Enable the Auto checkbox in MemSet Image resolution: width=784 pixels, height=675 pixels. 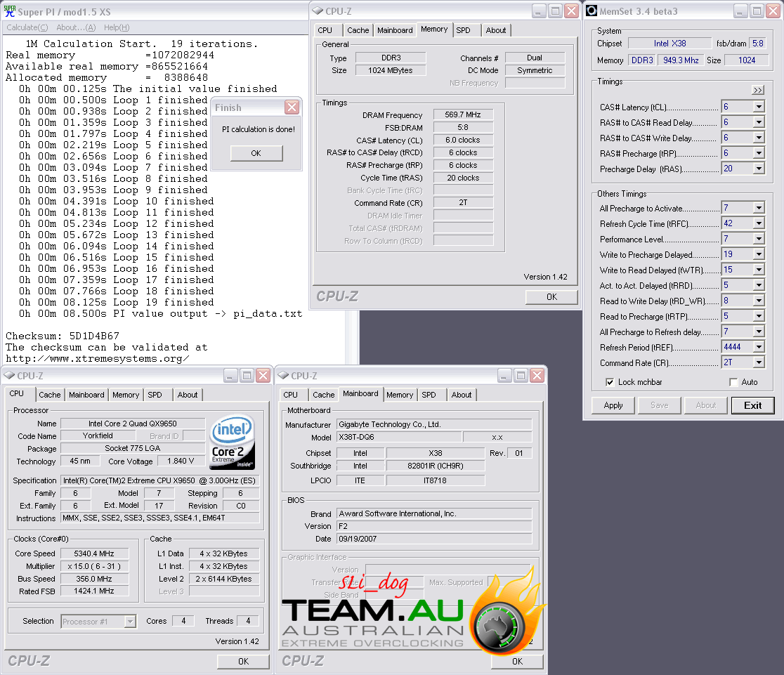click(733, 382)
